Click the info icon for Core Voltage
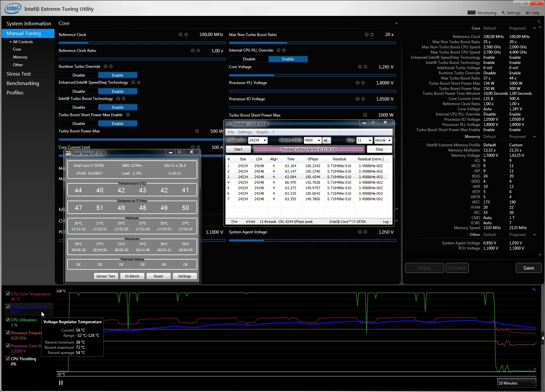545x392 pixels. (360, 67)
